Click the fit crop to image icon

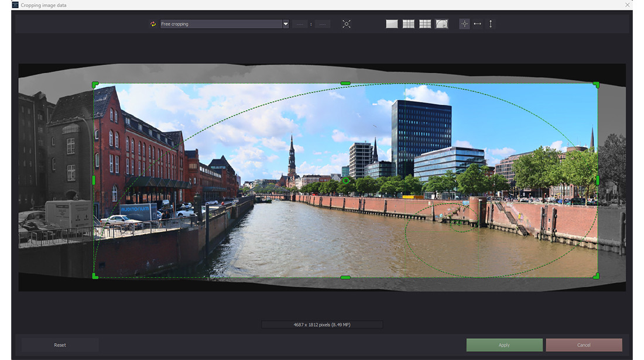tap(347, 23)
